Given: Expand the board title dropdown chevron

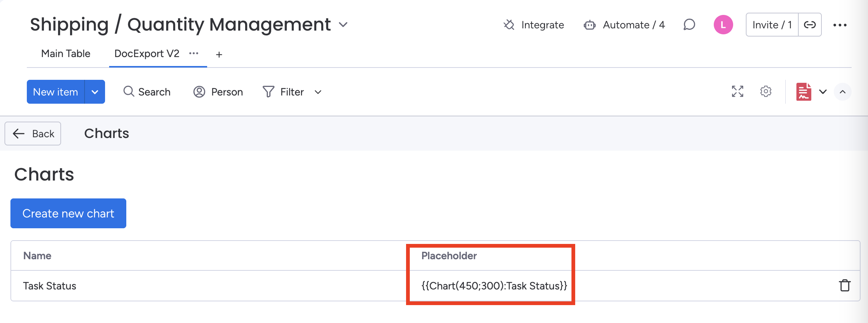Looking at the screenshot, I should click(x=343, y=25).
